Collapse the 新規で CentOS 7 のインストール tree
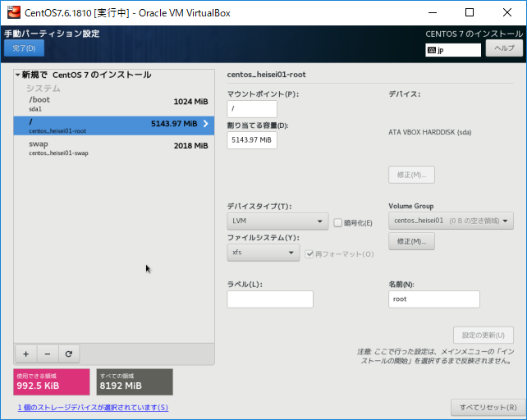527x420 pixels. [17, 75]
